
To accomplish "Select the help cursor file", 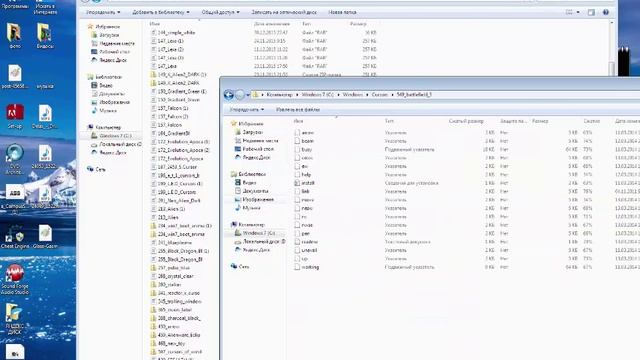I will tap(306, 175).
